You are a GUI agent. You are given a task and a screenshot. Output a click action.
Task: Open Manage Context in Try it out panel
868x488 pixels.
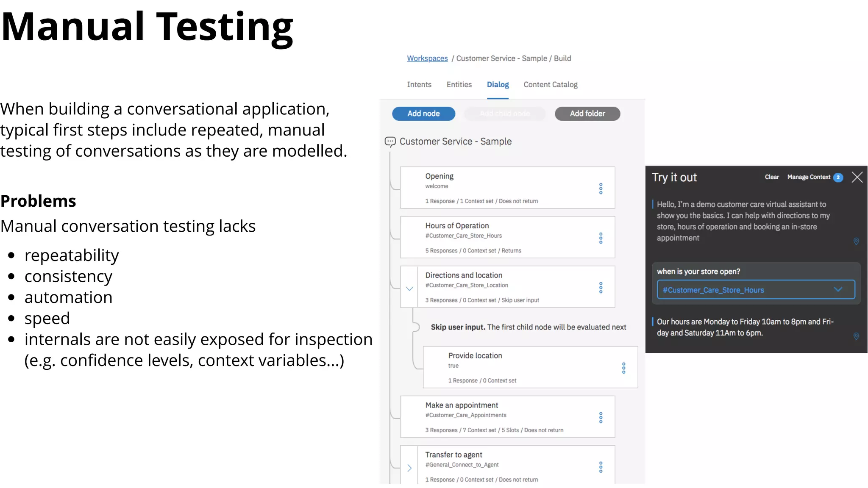click(x=809, y=177)
